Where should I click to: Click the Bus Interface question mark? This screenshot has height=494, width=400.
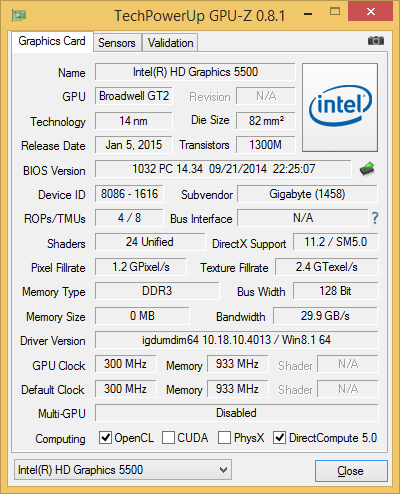tap(375, 218)
